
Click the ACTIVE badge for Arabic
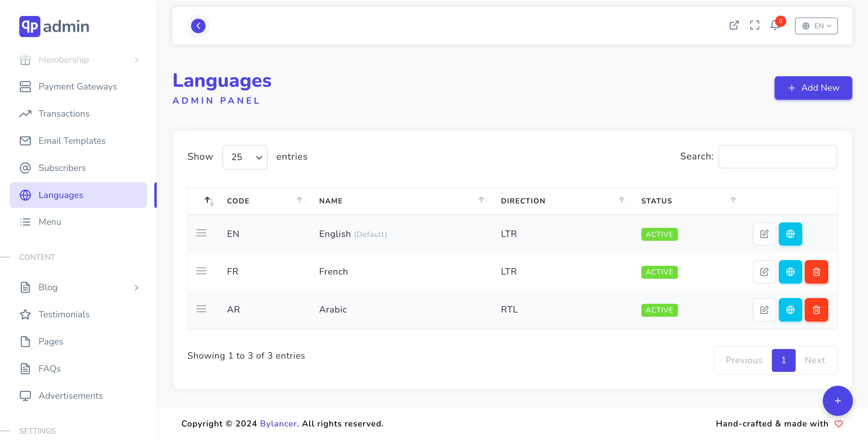pyautogui.click(x=659, y=310)
